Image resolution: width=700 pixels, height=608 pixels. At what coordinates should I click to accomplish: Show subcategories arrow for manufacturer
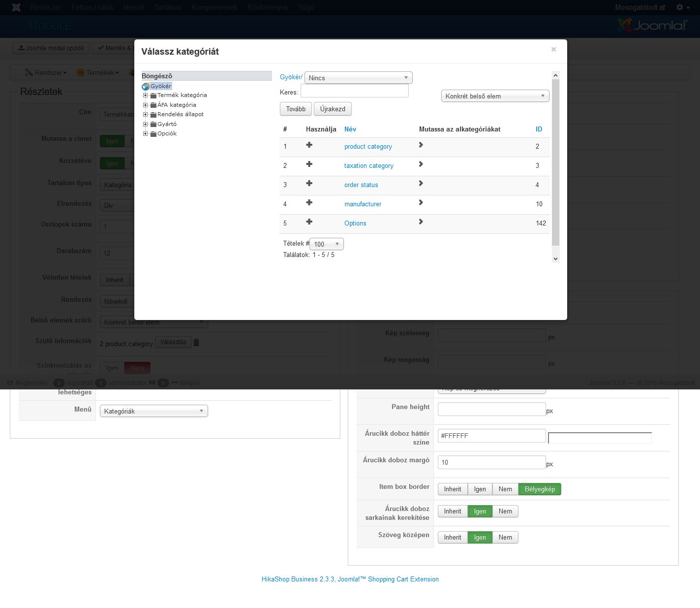(x=421, y=203)
